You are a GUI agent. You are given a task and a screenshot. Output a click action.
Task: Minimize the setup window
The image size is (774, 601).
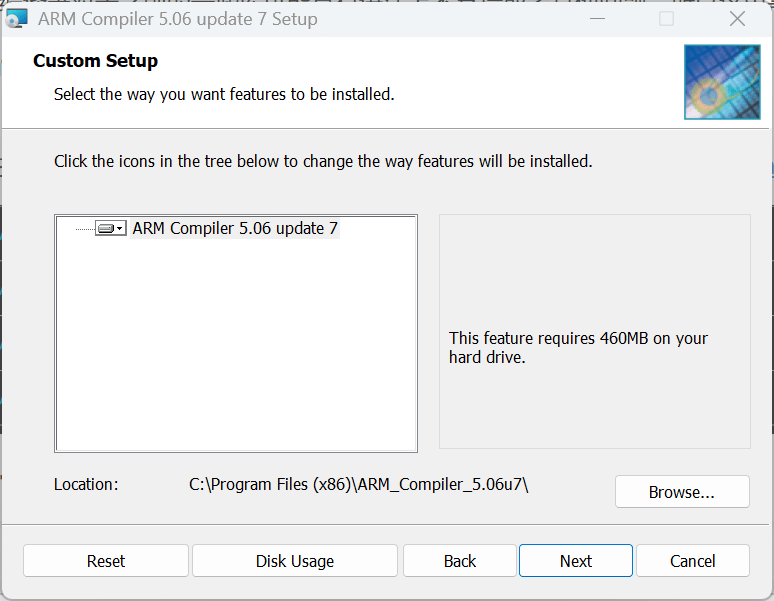596,19
